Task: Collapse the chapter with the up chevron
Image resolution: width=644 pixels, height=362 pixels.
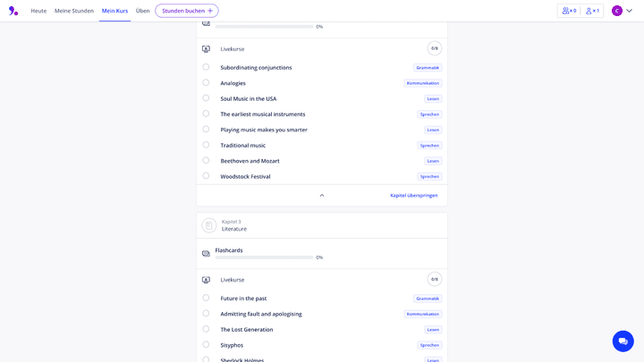Action: point(322,195)
